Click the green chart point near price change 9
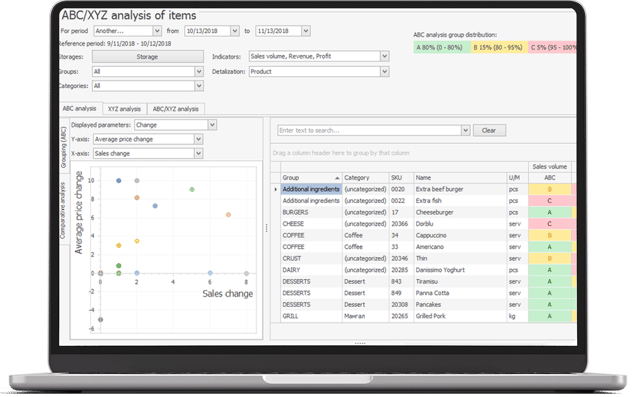 [x=192, y=189]
